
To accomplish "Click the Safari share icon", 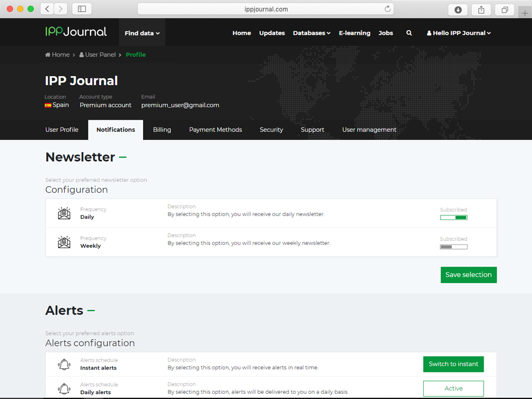I will click(481, 9).
